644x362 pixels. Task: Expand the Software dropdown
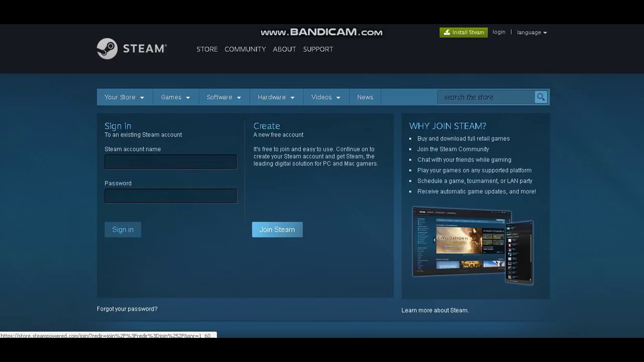224,97
